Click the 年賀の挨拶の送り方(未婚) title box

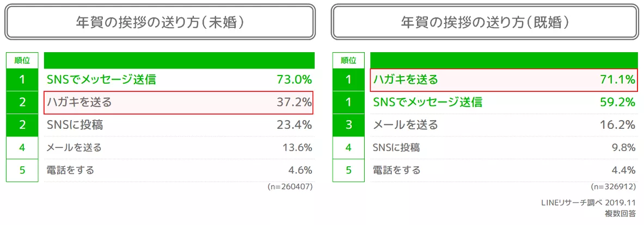(x=160, y=22)
